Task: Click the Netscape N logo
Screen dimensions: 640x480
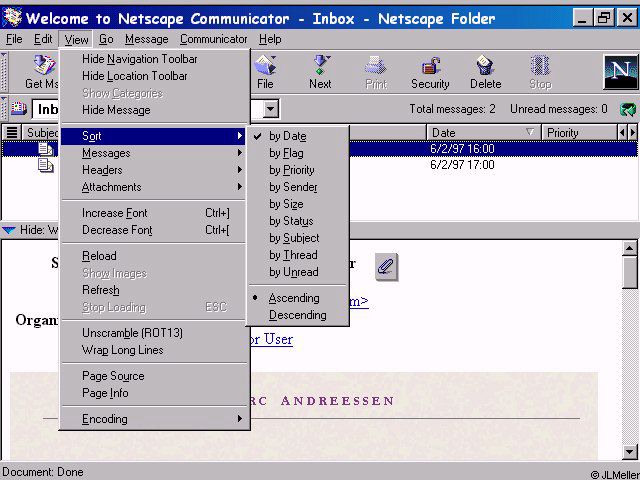Action: tap(620, 72)
